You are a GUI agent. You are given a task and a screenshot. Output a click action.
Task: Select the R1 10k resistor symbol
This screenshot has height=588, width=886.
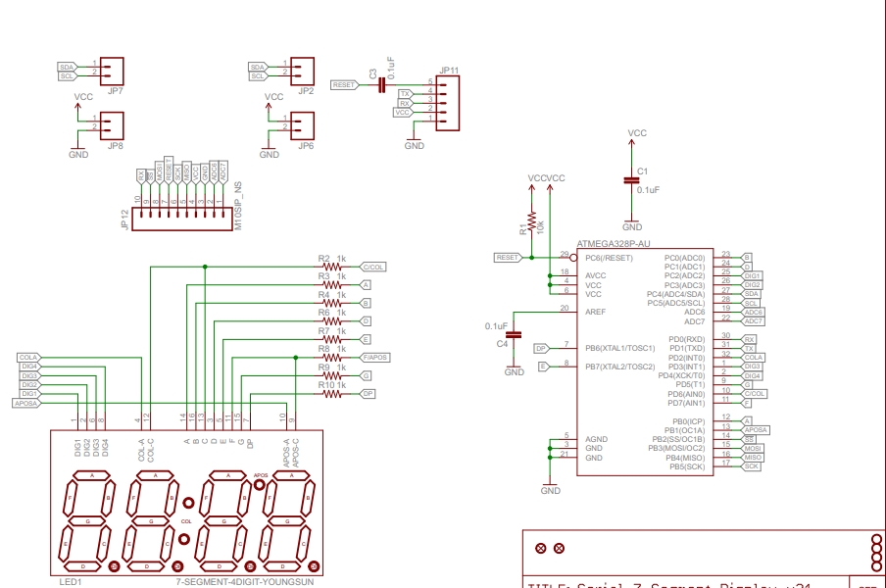(532, 220)
